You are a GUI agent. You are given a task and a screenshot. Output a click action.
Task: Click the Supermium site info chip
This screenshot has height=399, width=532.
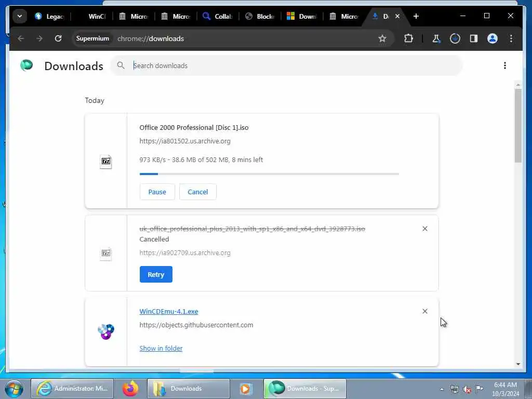pyautogui.click(x=92, y=38)
